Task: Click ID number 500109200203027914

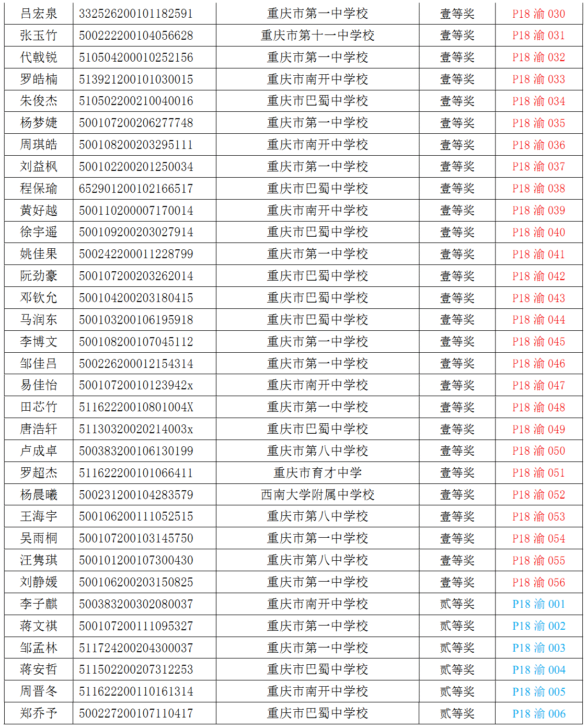Action: [x=136, y=232]
